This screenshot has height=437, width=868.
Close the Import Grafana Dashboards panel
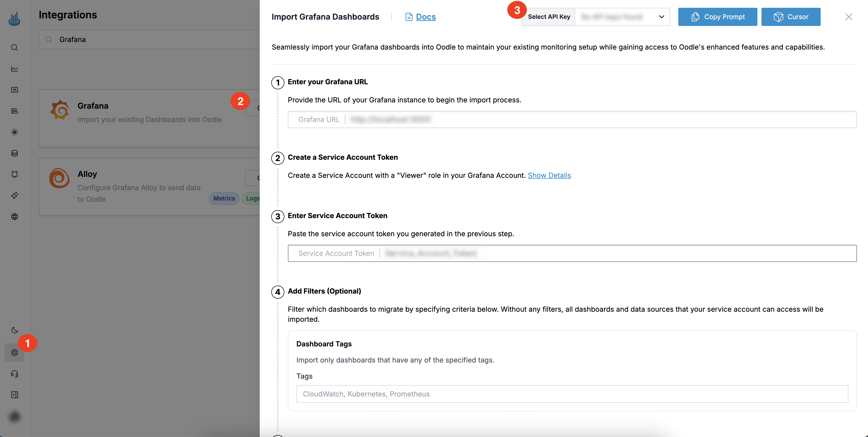848,17
